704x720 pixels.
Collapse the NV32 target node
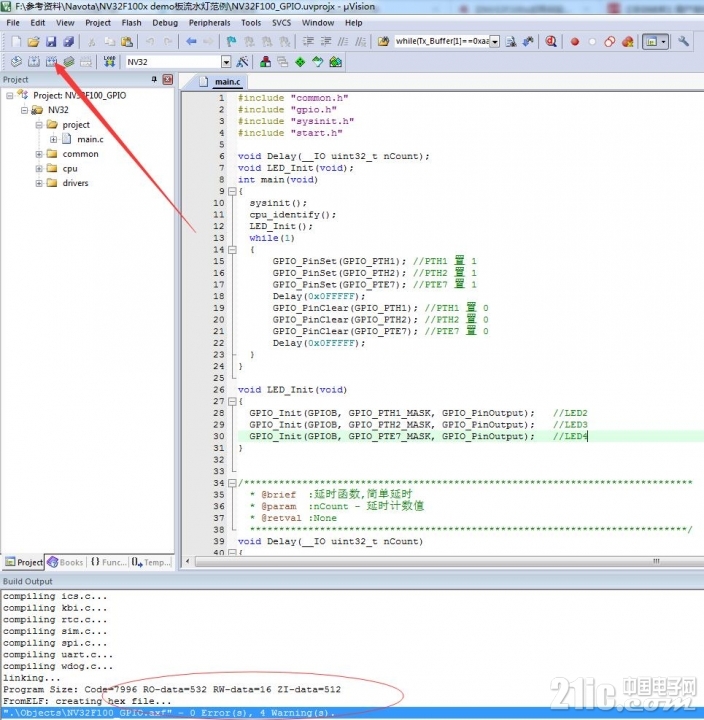pyautogui.click(x=24, y=110)
